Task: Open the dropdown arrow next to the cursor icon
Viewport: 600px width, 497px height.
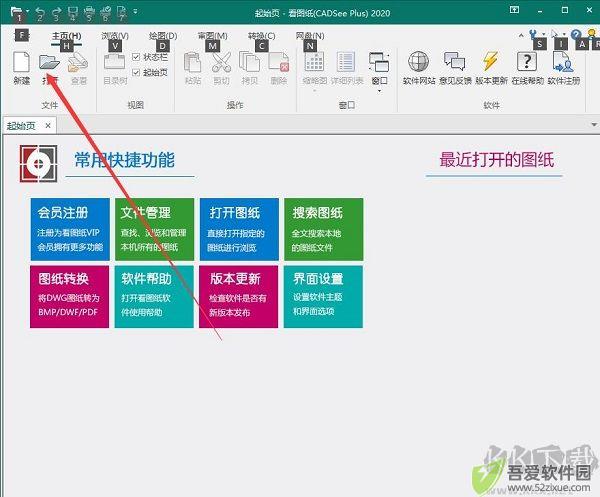Action: coord(564,35)
